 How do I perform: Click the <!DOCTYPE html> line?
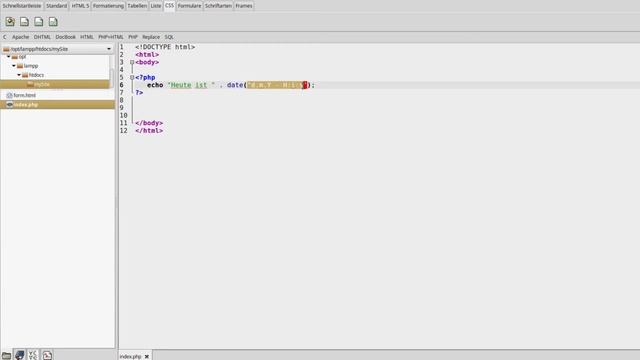pyautogui.click(x=165, y=47)
